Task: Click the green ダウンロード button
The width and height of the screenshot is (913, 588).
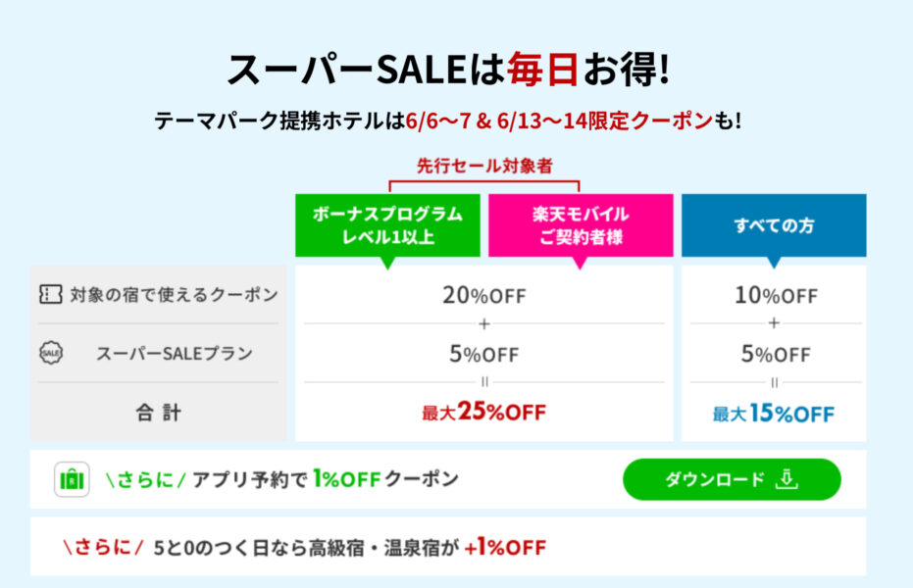Action: [x=731, y=479]
